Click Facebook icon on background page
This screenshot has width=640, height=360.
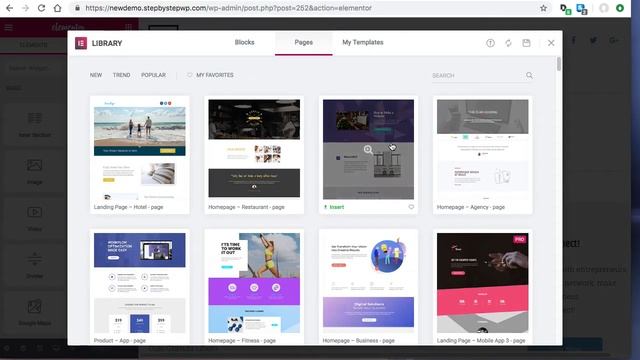(x=573, y=40)
